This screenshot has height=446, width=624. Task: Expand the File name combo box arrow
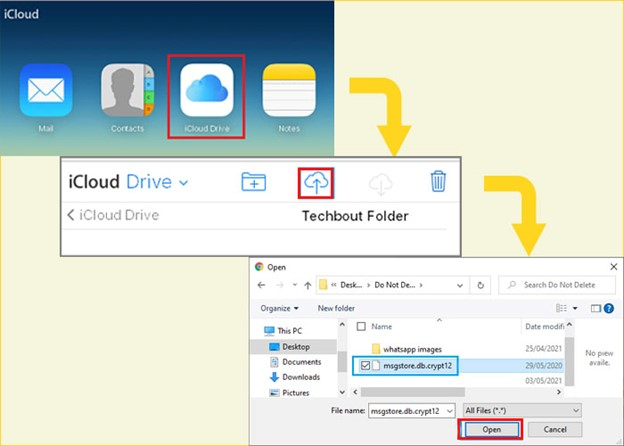tap(451, 410)
